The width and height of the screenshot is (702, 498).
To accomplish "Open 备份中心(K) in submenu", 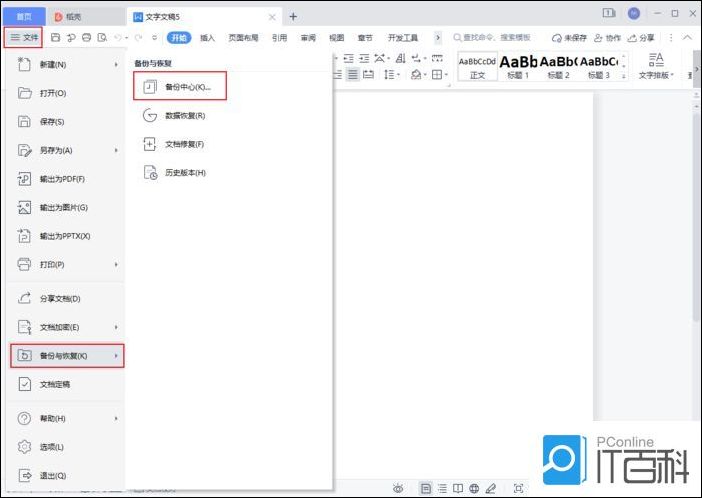I will 180,86.
